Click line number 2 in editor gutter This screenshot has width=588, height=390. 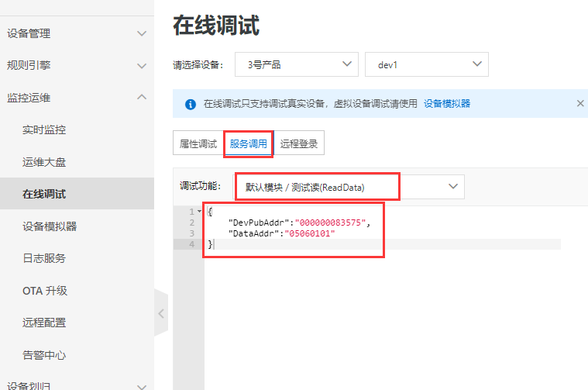pos(192,223)
